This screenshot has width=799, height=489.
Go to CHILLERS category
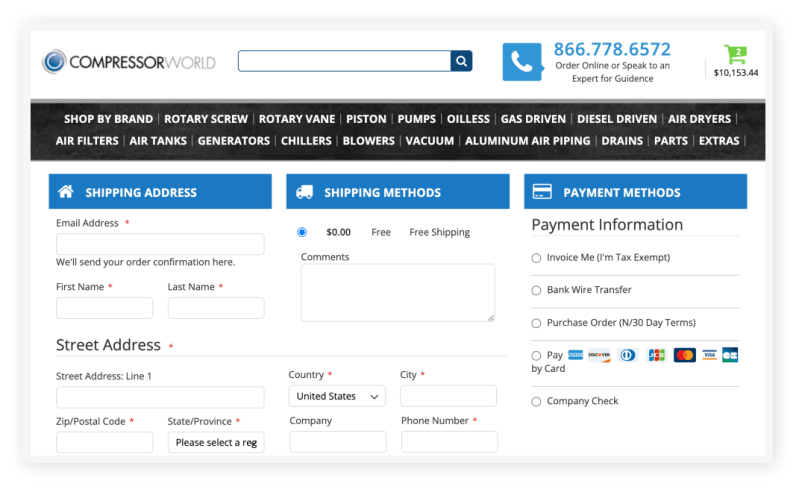click(x=306, y=141)
